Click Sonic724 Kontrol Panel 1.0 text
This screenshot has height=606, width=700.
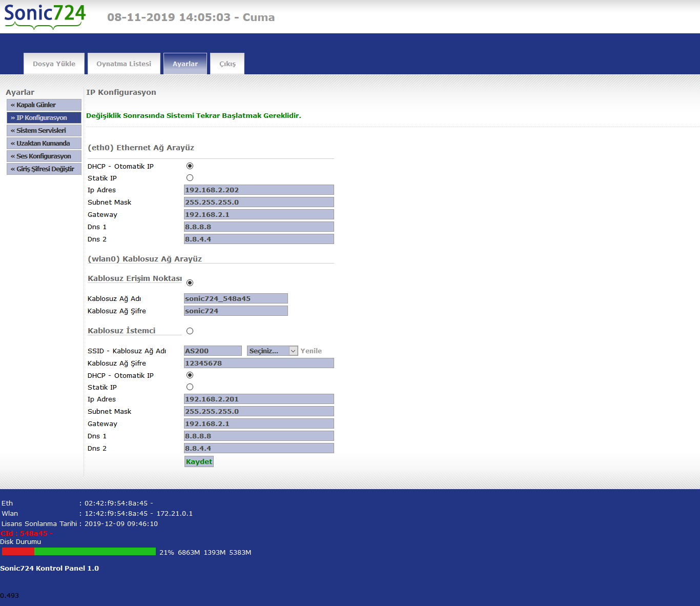tap(49, 568)
